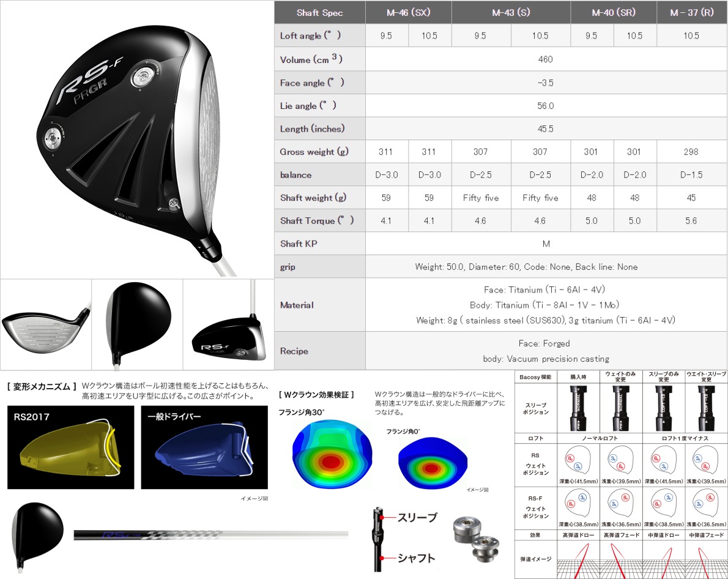Click the Bacosy 機能 header cell
This screenshot has height=579, width=728.
pos(535,377)
